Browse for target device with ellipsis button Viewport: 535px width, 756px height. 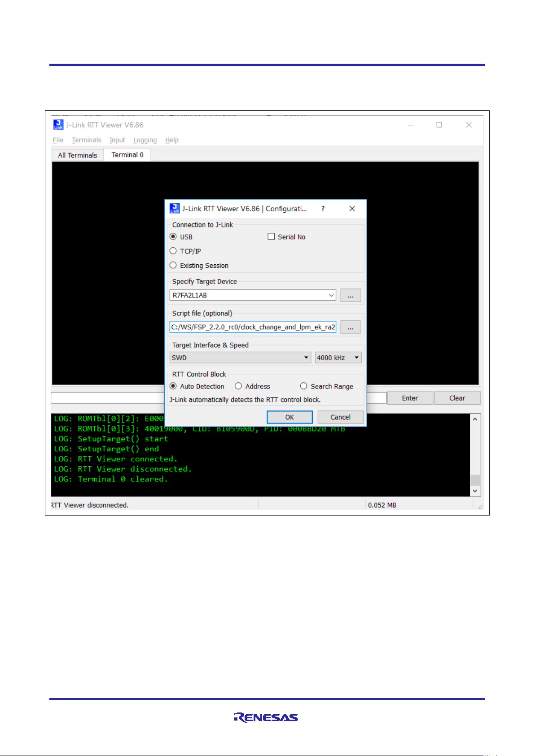(x=351, y=295)
